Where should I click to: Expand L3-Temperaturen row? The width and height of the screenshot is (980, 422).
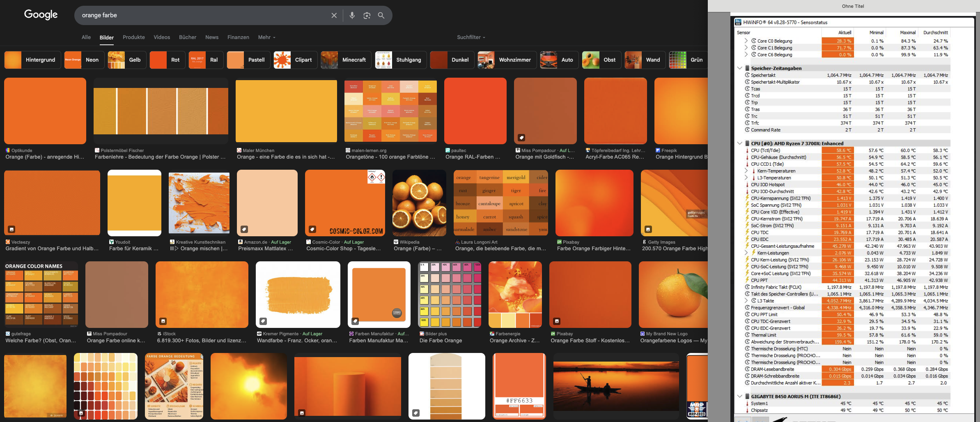point(746,178)
